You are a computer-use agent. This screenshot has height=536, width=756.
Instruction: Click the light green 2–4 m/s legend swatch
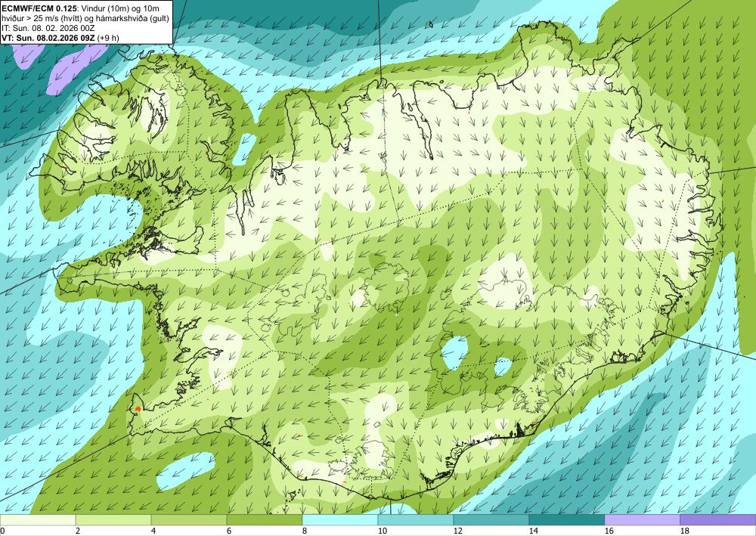tap(113, 519)
